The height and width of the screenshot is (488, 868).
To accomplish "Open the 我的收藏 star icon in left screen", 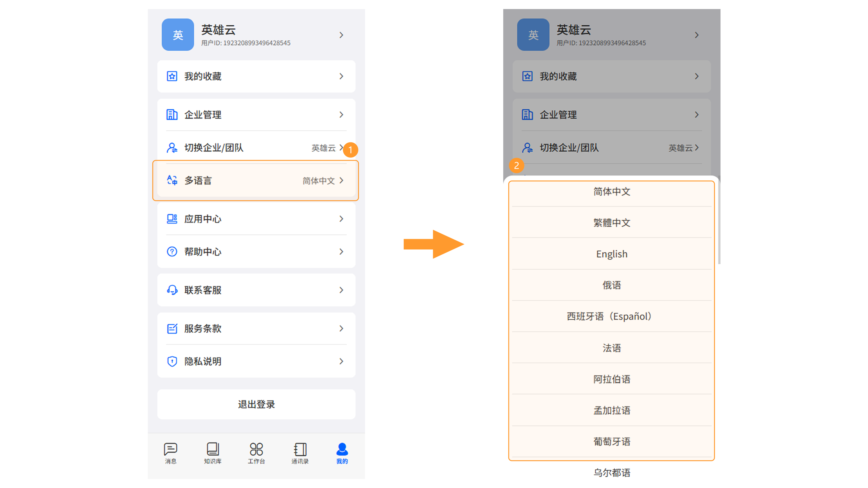I will [x=172, y=76].
